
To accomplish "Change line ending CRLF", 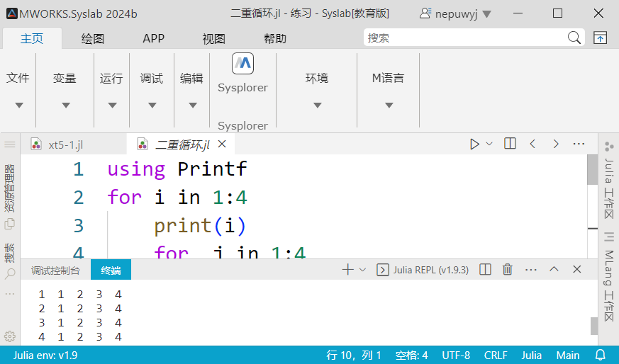I will click(x=496, y=356).
